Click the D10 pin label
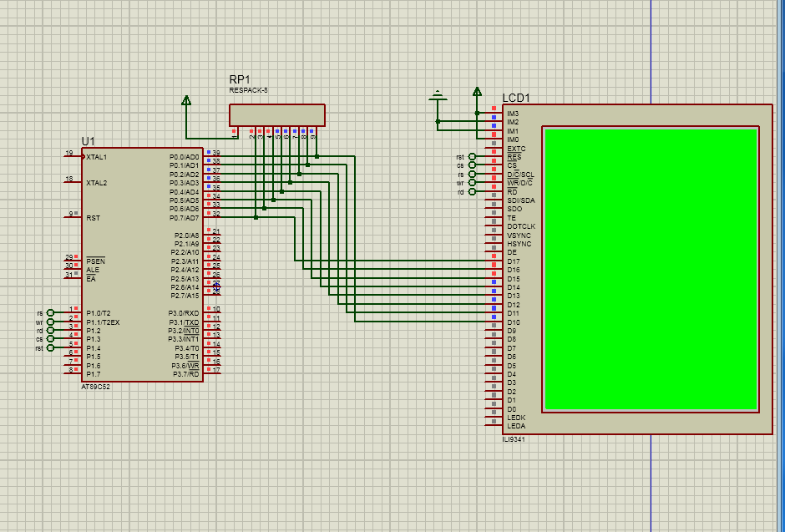 (513, 322)
